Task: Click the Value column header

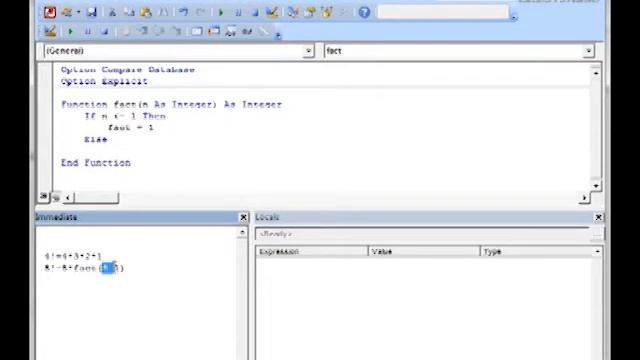Action: 424,251
